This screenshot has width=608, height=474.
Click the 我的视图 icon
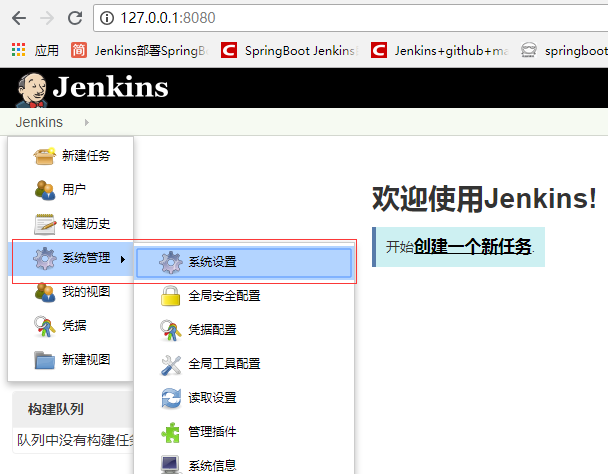tap(45, 292)
